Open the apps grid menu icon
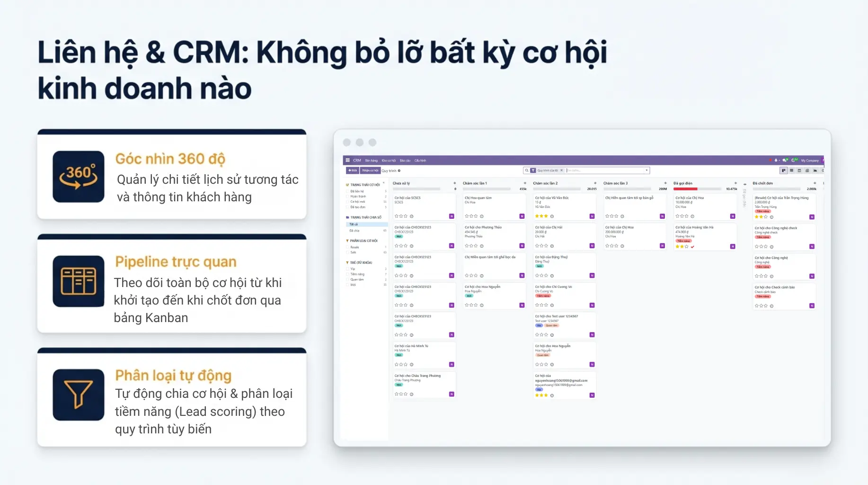Viewport: 868px width, 485px height. 347,161
